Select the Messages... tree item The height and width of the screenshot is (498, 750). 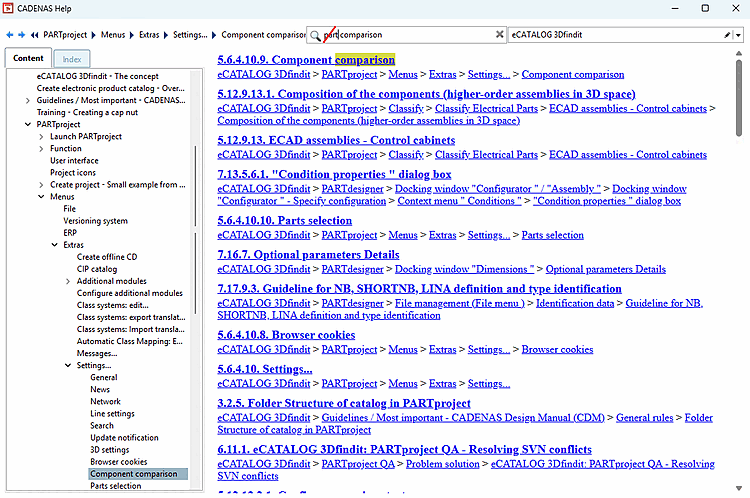click(97, 354)
